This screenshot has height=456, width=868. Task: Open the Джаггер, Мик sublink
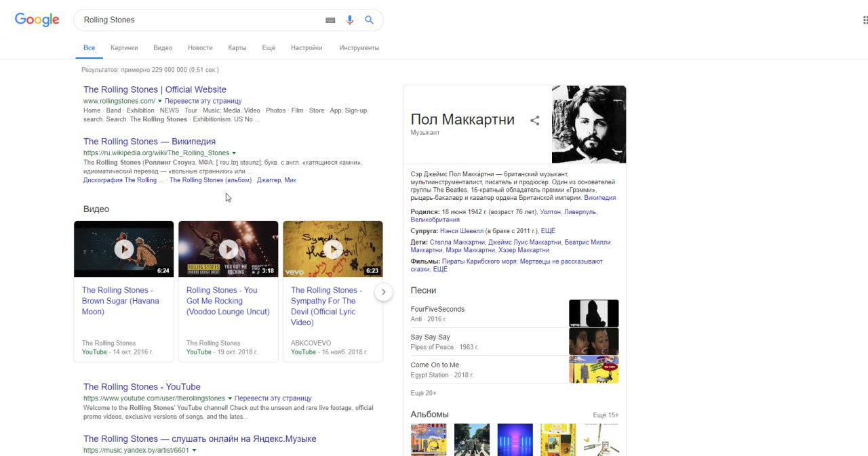pos(277,180)
